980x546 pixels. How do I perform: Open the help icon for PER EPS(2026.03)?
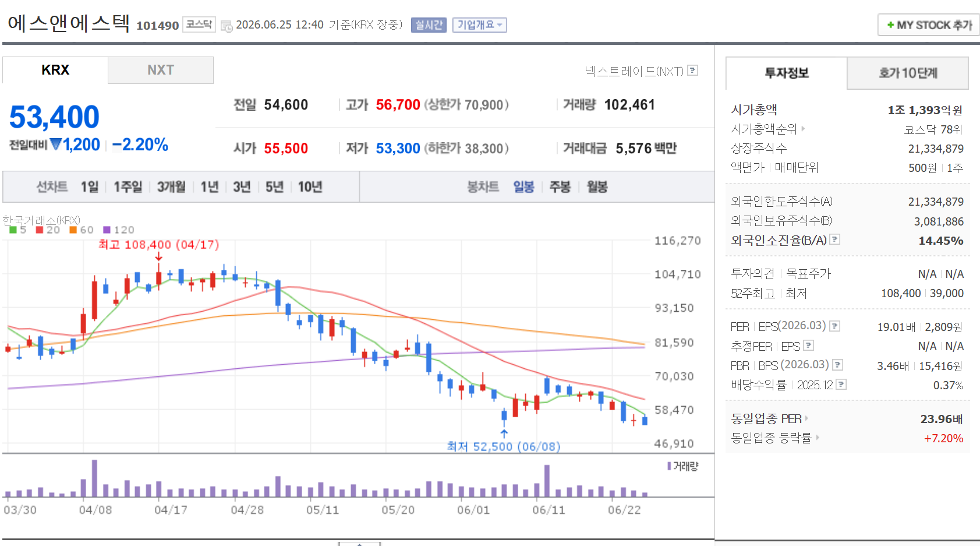[x=834, y=326]
